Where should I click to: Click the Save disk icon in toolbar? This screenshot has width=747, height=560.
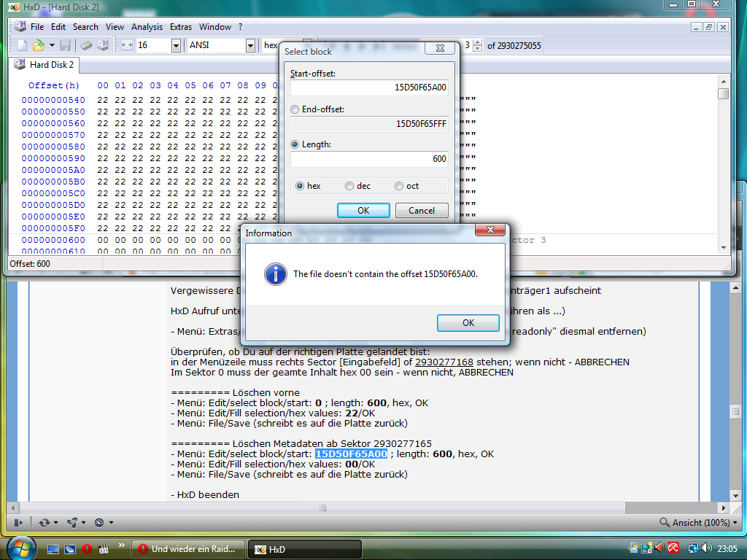point(65,45)
